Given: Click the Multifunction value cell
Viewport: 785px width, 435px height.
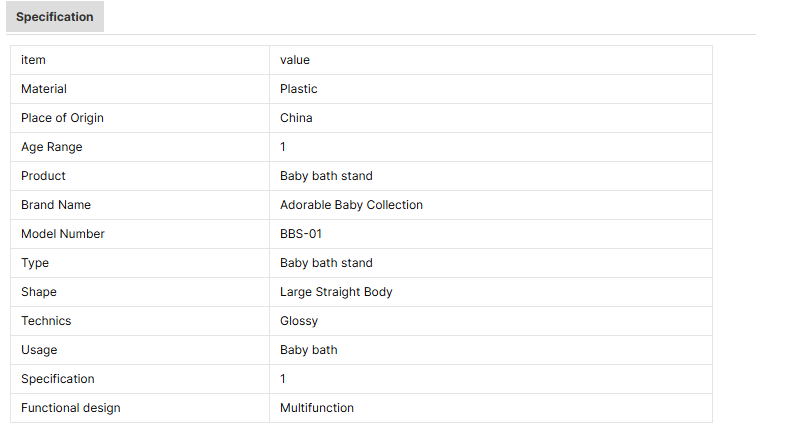Looking at the screenshot, I should point(491,408).
